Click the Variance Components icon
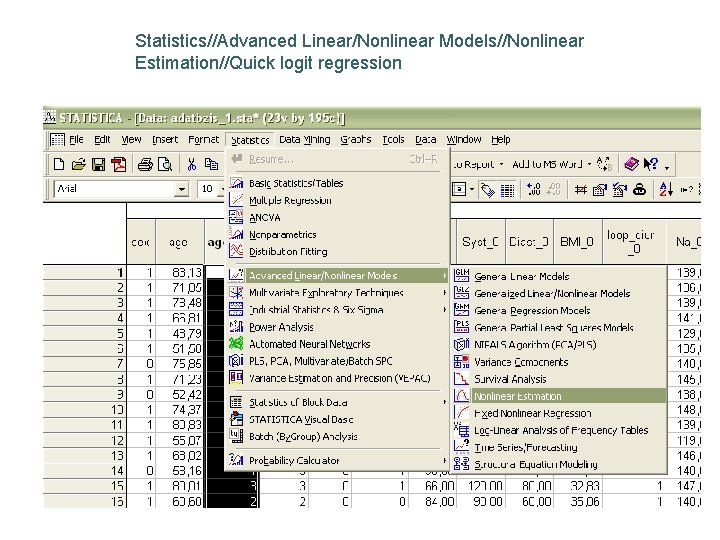This screenshot has height=540, width=720. tap(461, 362)
